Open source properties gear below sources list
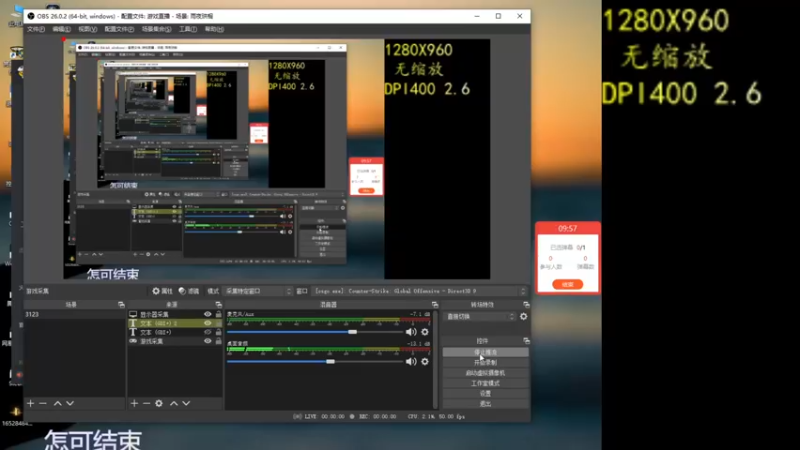 tap(159, 404)
